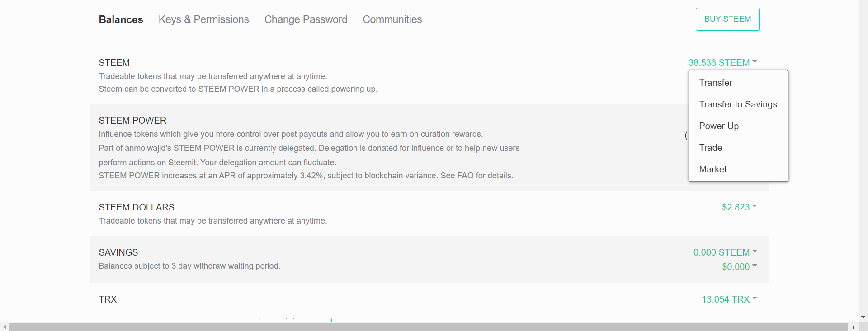The height and width of the screenshot is (331, 868).
Task: Switch to the Balances tab
Action: coord(121,19)
